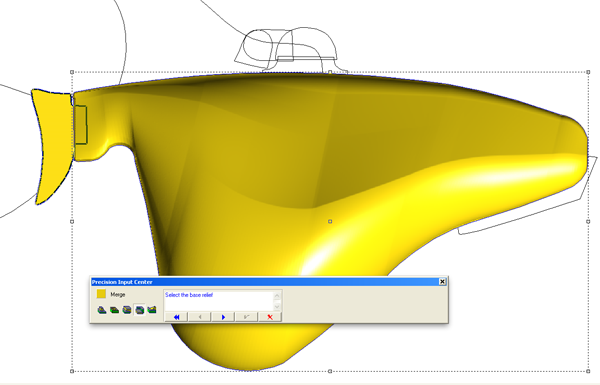This screenshot has width=600, height=385.
Task: Select the second merge mode icon
Action: (x=114, y=310)
